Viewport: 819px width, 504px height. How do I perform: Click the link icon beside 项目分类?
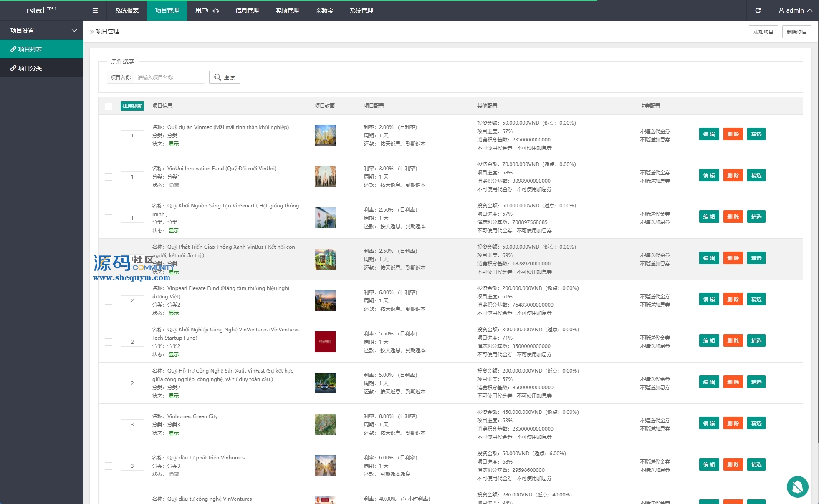coord(13,68)
